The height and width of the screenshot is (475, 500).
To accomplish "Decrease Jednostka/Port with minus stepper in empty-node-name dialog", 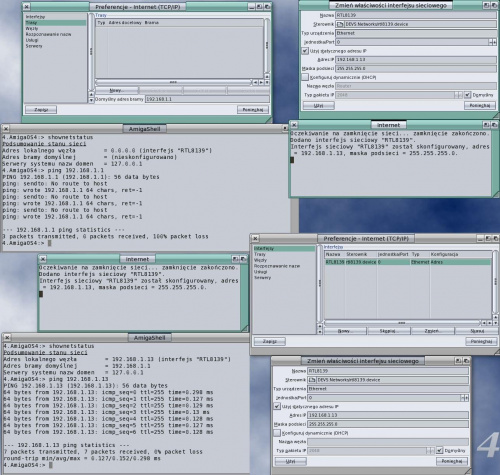I will (463, 398).
